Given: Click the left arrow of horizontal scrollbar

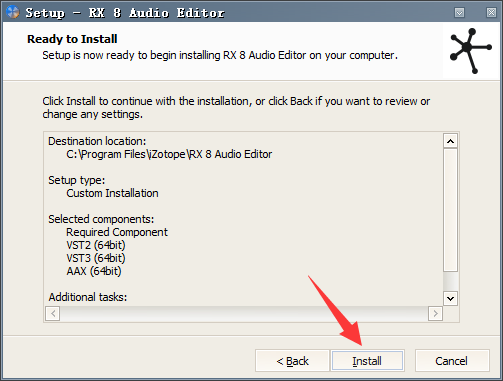Looking at the screenshot, I should pyautogui.click(x=53, y=313).
